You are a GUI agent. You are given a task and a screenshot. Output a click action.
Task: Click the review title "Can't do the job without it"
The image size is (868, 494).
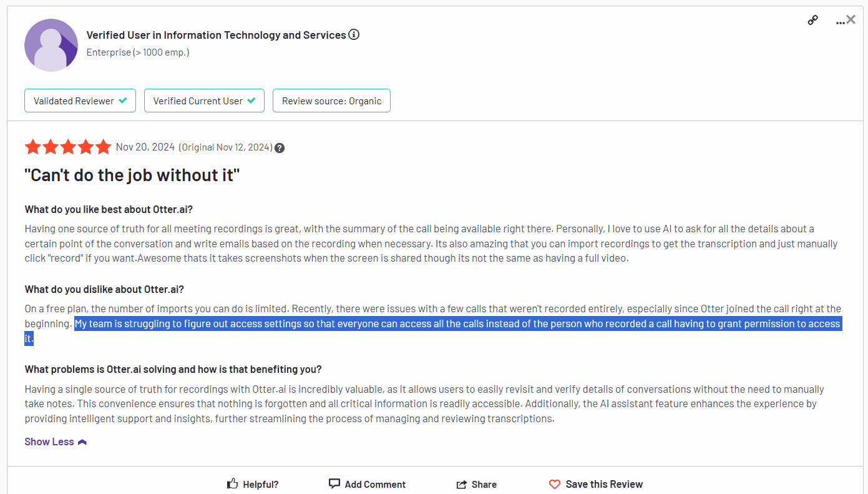(x=132, y=175)
